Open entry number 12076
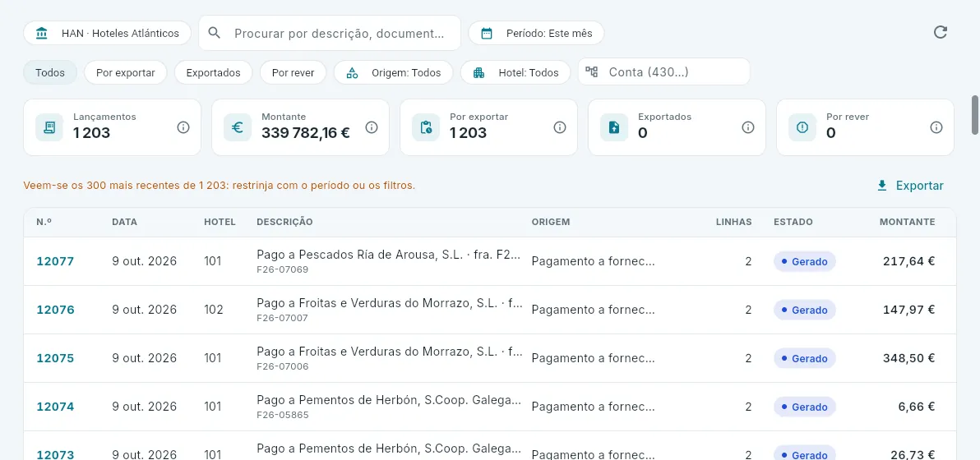Image resolution: width=980 pixels, height=460 pixels. pyautogui.click(x=55, y=310)
